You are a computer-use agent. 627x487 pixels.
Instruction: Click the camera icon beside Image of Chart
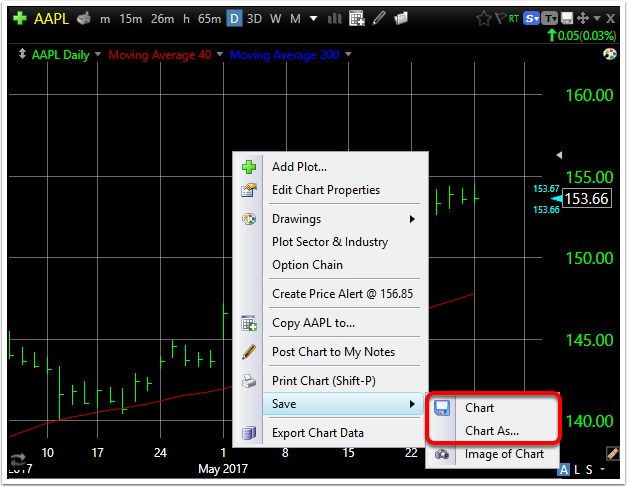[x=442, y=454]
